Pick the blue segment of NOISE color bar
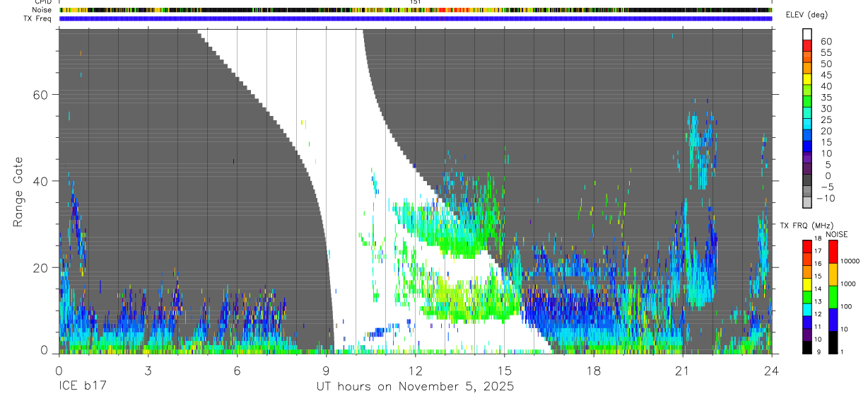 (x=833, y=320)
